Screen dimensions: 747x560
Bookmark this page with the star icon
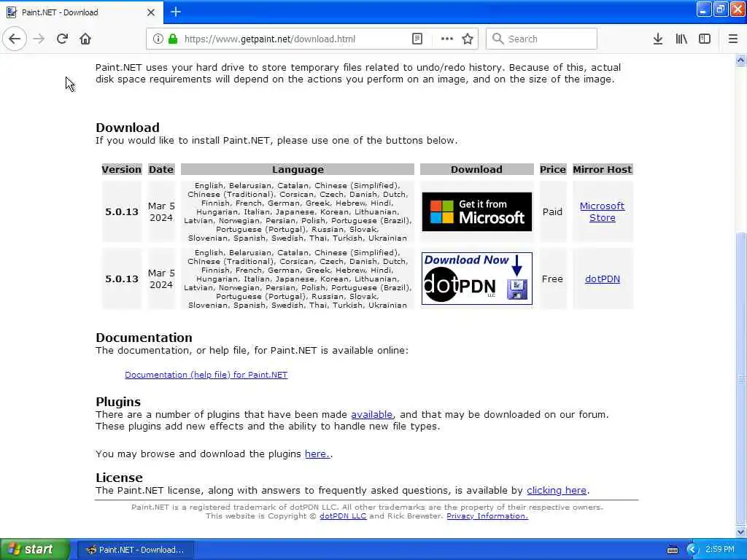point(468,39)
